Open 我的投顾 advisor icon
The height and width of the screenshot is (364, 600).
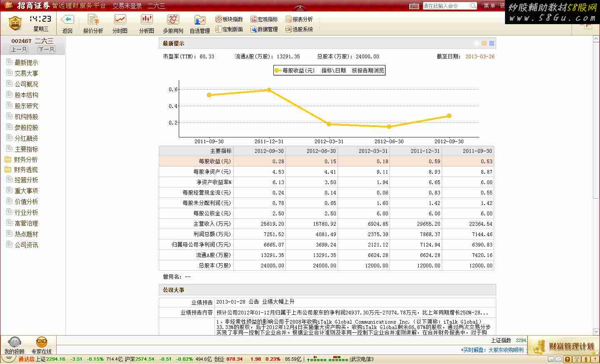click(15, 346)
